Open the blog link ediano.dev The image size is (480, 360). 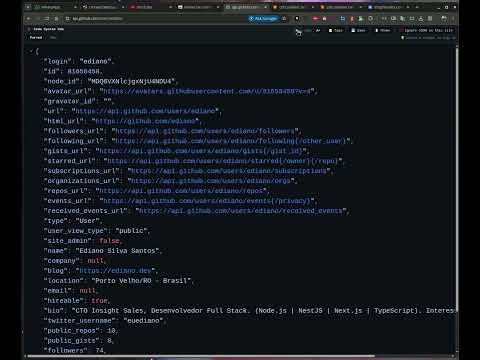click(x=115, y=271)
